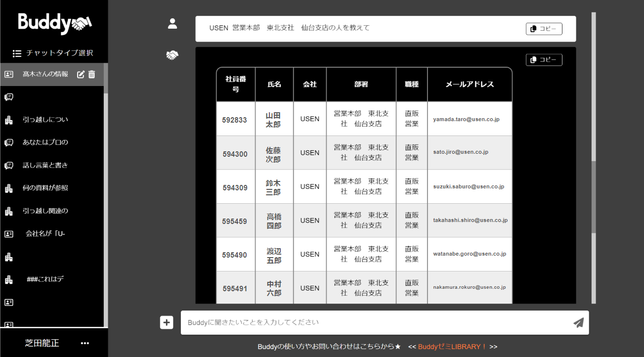Delete the 髙木さんの情報 chat

click(91, 74)
